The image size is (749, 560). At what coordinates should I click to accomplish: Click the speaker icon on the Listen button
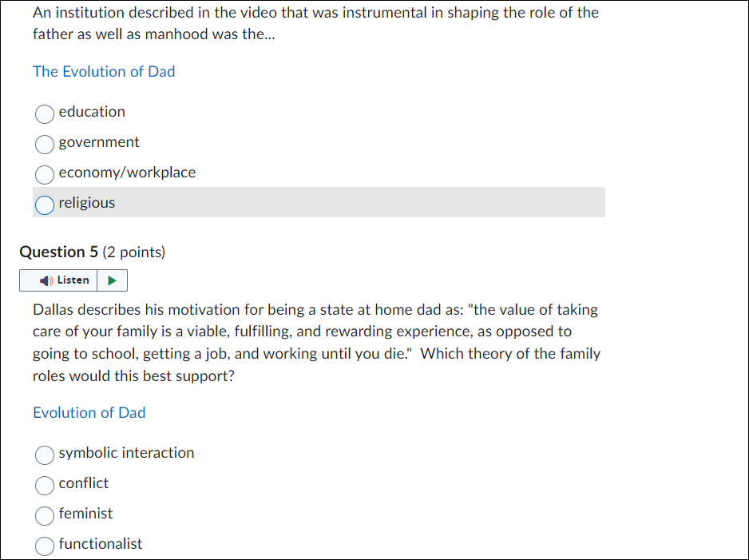[47, 280]
